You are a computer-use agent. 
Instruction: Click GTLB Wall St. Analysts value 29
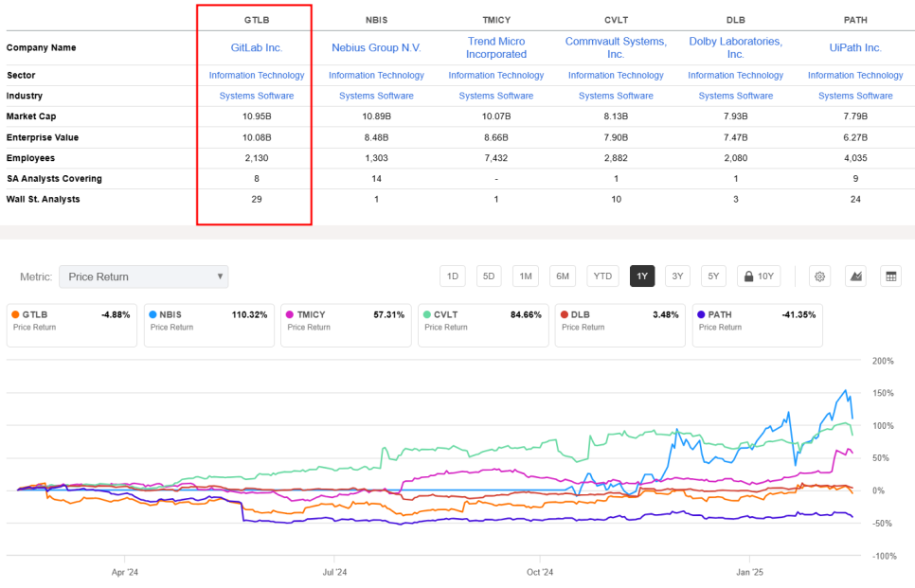(x=257, y=199)
